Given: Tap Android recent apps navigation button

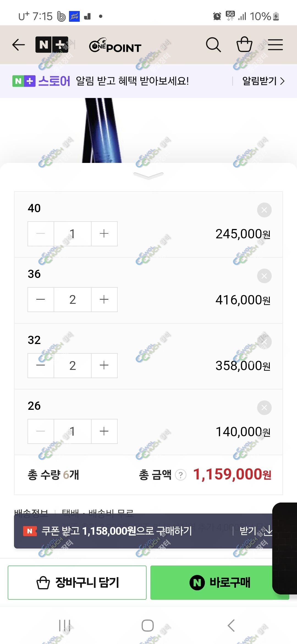Looking at the screenshot, I should click(65, 626).
